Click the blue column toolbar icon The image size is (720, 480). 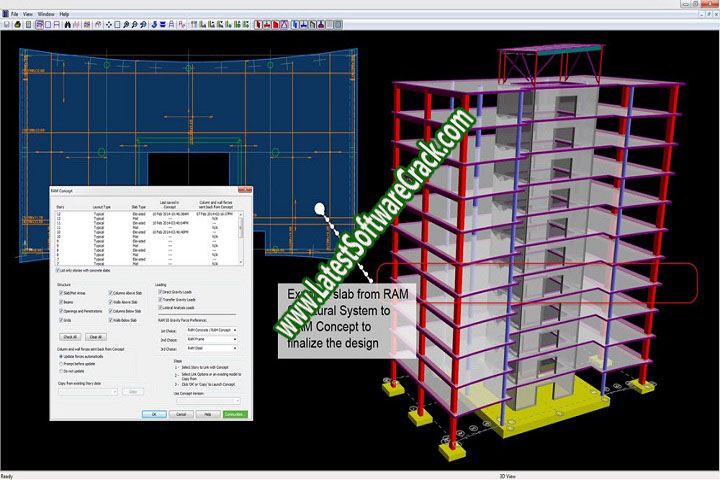(x=294, y=24)
